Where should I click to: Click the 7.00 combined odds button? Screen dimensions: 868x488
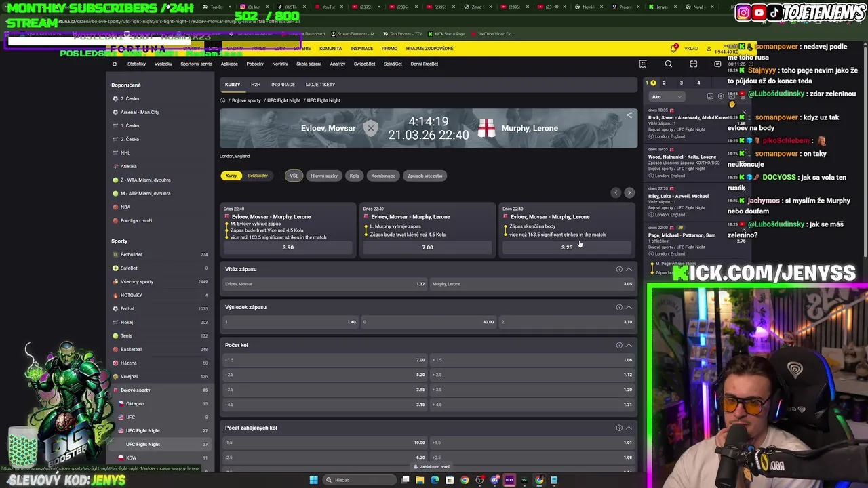pos(427,247)
